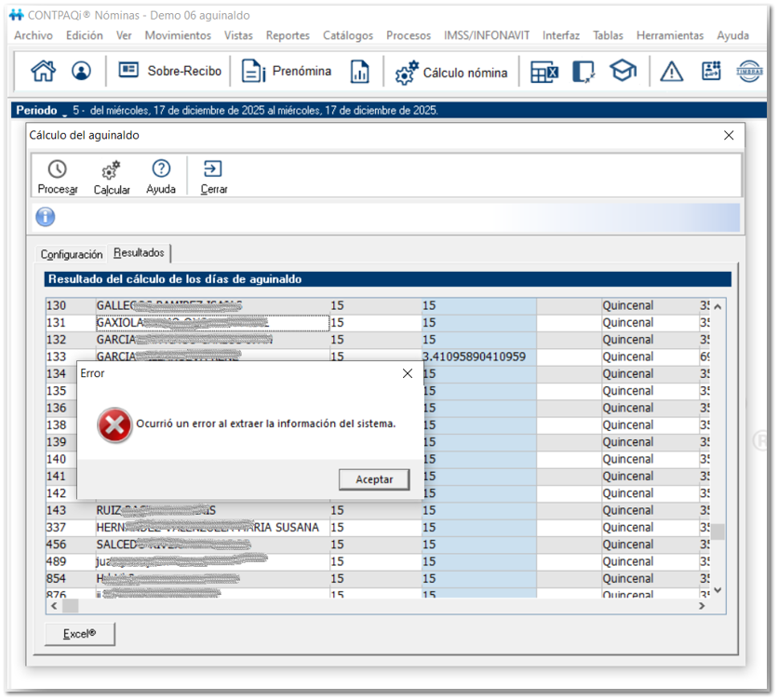This screenshot has height=700, width=778.
Task: Click the warning triangle icon
Action: (x=671, y=72)
